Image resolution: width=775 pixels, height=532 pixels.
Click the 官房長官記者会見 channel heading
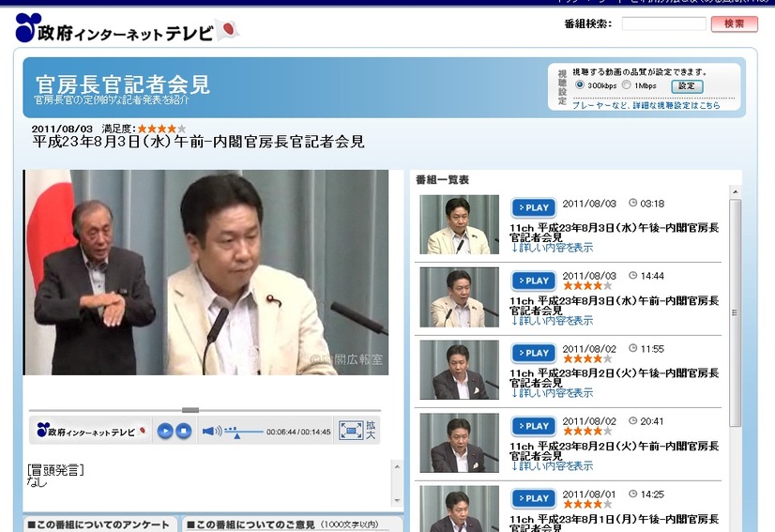pyautogui.click(x=123, y=84)
